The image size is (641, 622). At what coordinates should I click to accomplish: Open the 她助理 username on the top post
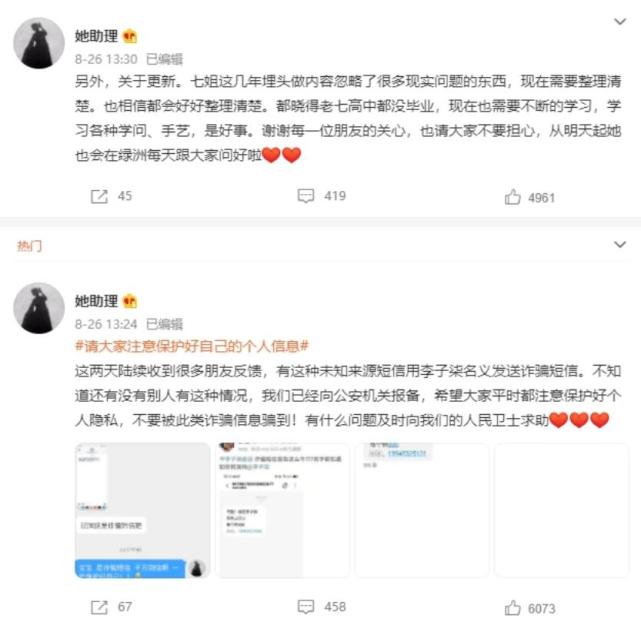(x=96, y=36)
